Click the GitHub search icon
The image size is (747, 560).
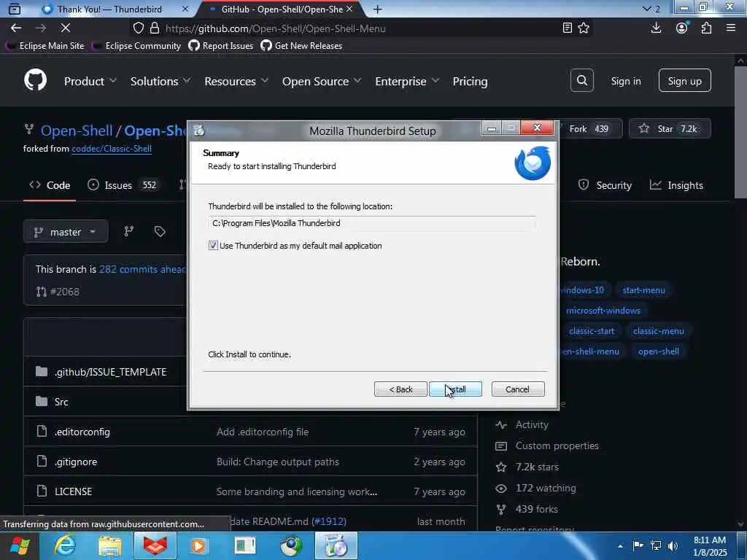pyautogui.click(x=581, y=80)
